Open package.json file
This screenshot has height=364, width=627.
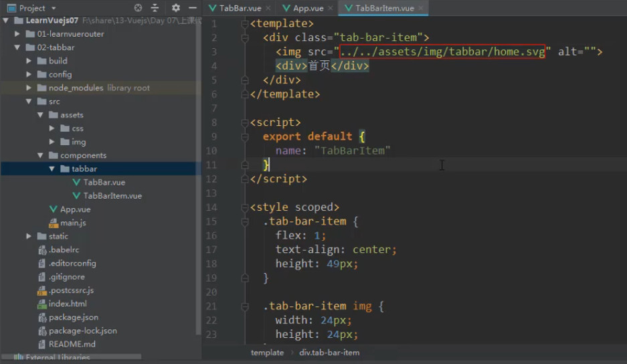pyautogui.click(x=73, y=317)
